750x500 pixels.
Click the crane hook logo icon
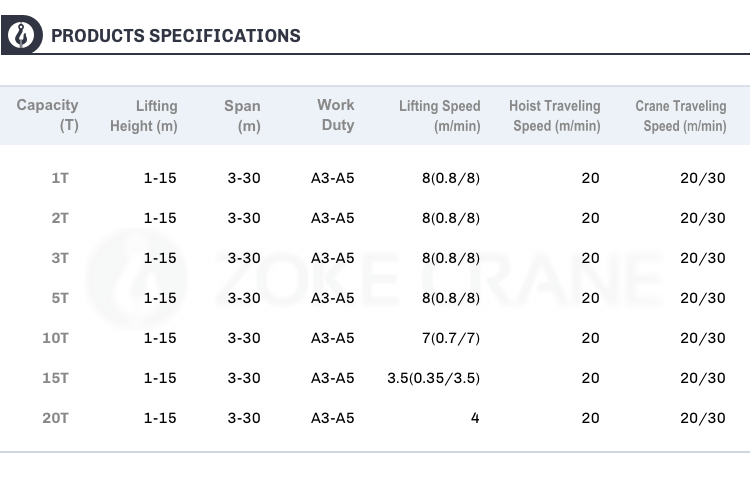coord(22,35)
